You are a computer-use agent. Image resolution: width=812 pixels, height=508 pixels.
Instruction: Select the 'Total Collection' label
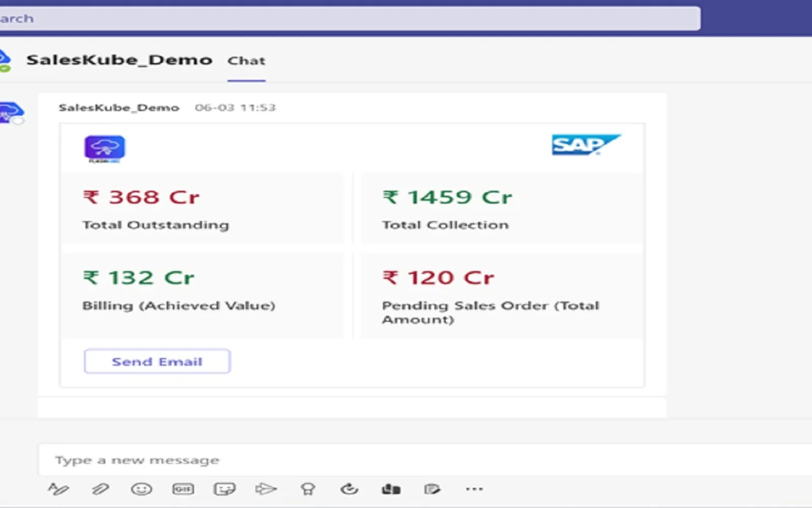click(x=445, y=225)
